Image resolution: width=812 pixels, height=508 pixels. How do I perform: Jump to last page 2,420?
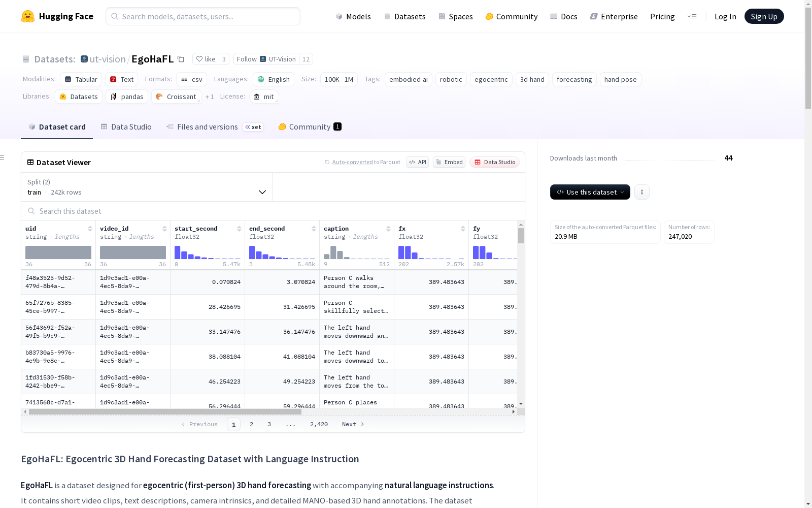coord(319,424)
